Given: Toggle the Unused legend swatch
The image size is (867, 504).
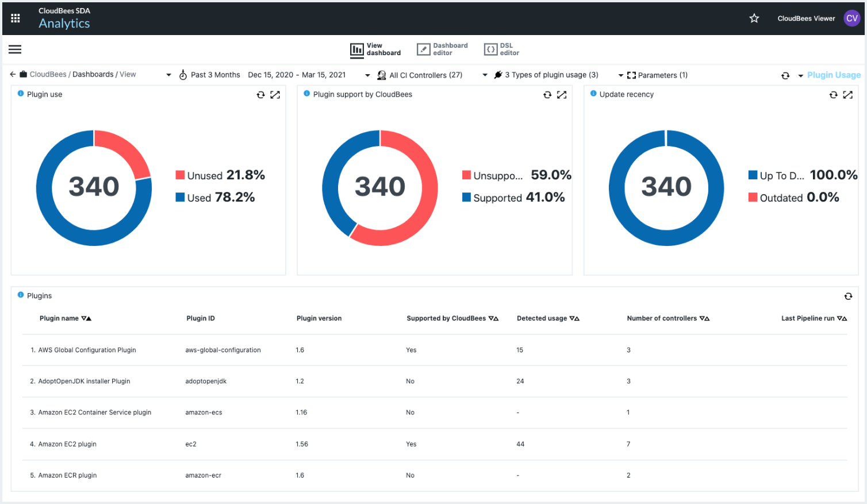Looking at the screenshot, I should [180, 175].
